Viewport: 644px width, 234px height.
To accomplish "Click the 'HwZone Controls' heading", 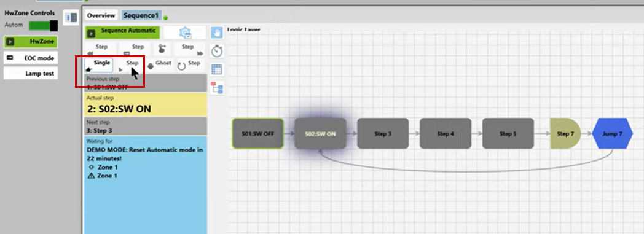I will point(29,13).
